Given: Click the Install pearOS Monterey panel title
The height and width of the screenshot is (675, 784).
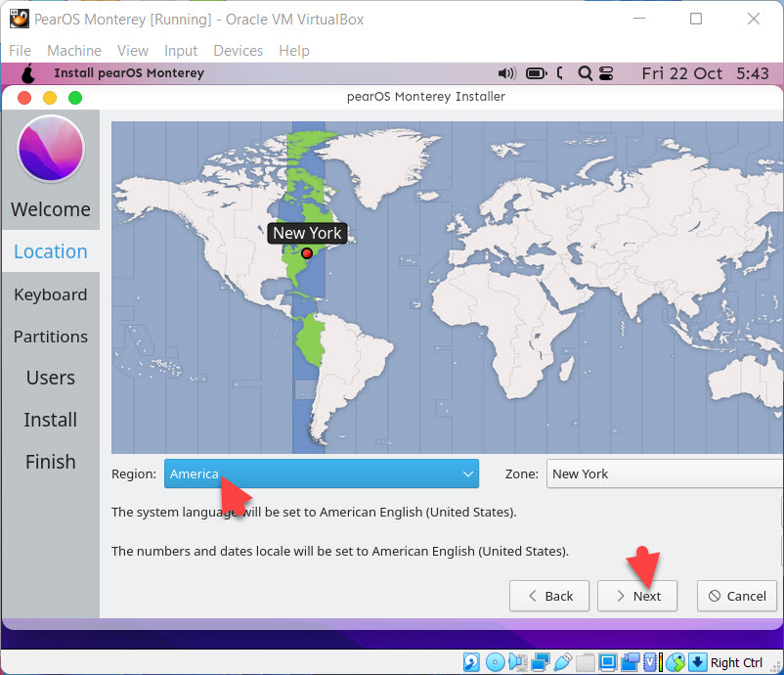Looking at the screenshot, I should [x=129, y=73].
